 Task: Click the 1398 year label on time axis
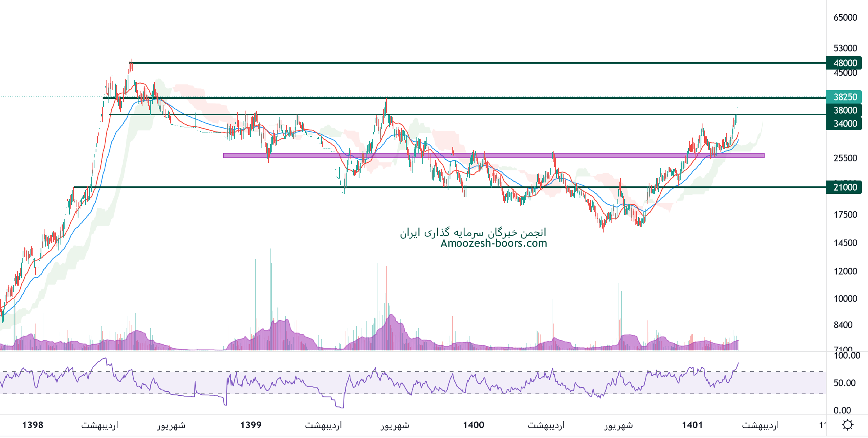(x=33, y=425)
